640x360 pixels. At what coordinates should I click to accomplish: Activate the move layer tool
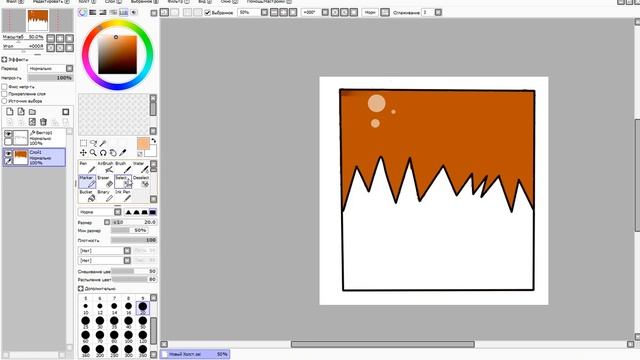click(83, 153)
